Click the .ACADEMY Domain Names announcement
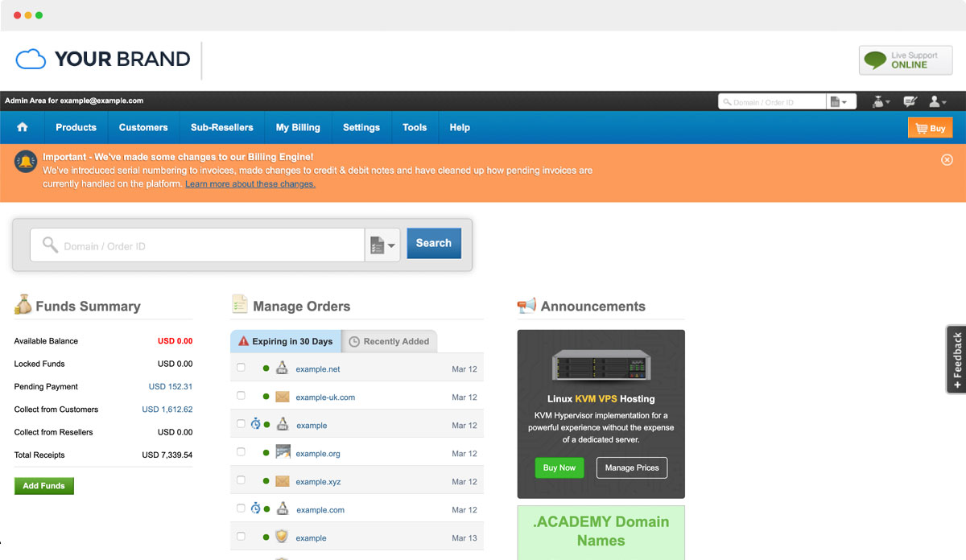Screen dimensions: 966x560 (601, 532)
